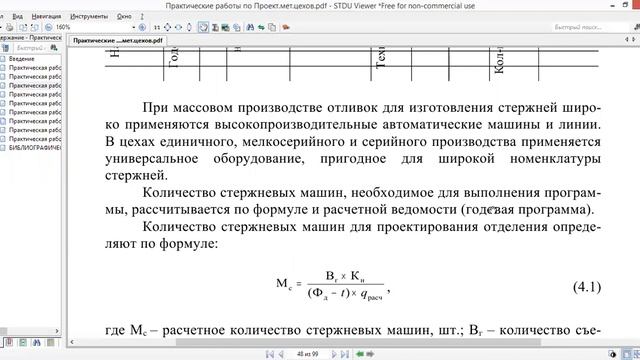Screen dimensions: 640x360
Task: Click the green back navigation arrow
Action: 360,354
